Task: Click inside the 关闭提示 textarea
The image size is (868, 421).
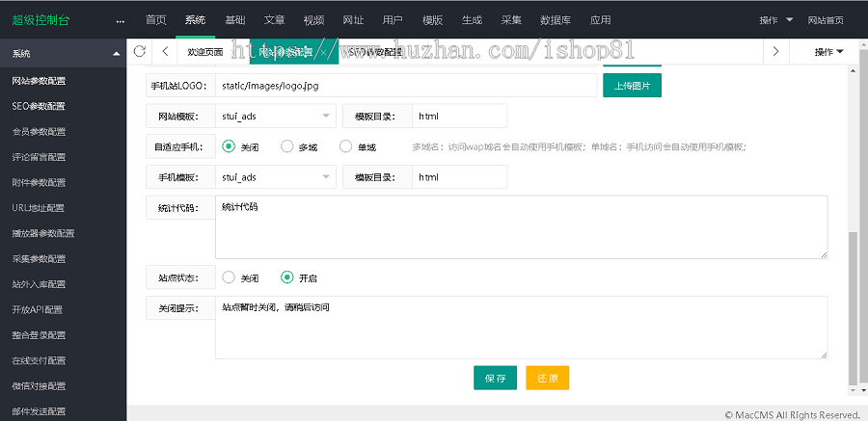Action: (522, 328)
